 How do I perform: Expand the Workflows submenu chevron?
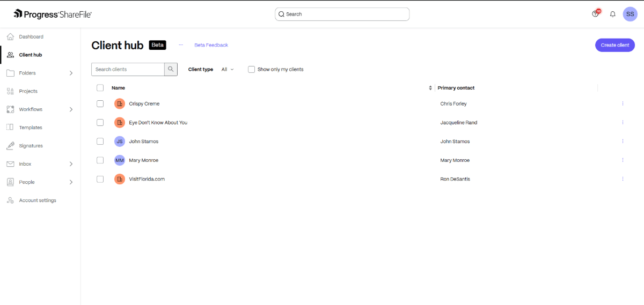(71, 109)
